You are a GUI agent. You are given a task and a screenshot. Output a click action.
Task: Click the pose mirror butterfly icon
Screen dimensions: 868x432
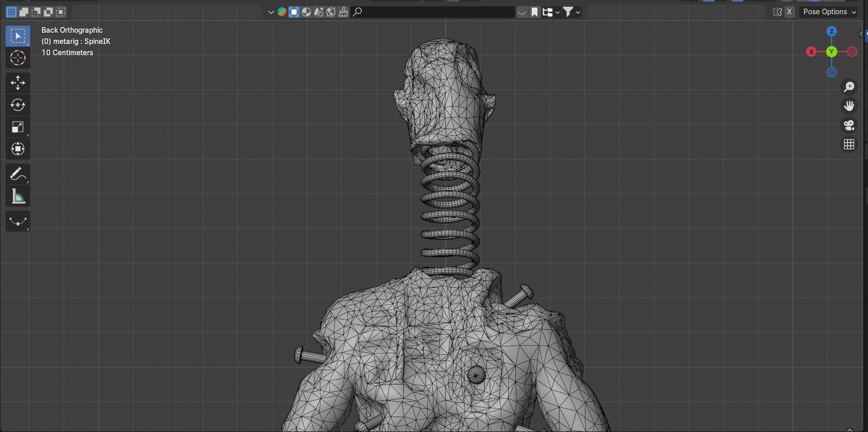click(x=777, y=12)
